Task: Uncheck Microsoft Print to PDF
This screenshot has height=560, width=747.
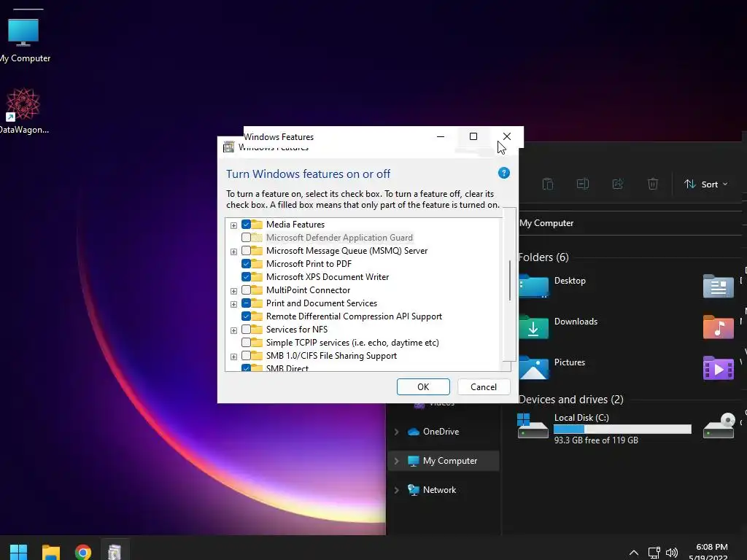Action: pyautogui.click(x=246, y=263)
